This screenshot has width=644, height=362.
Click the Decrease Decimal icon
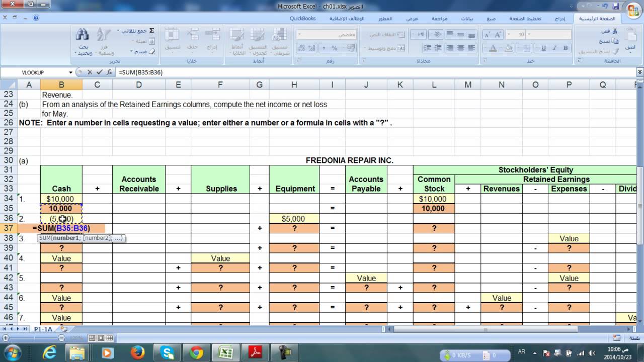tap(301, 48)
